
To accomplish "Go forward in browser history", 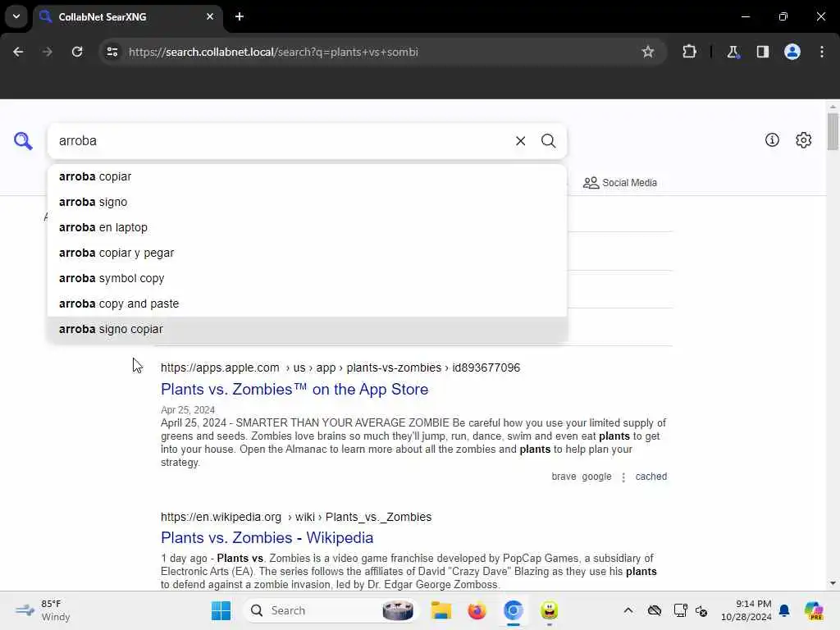I will click(x=47, y=52).
